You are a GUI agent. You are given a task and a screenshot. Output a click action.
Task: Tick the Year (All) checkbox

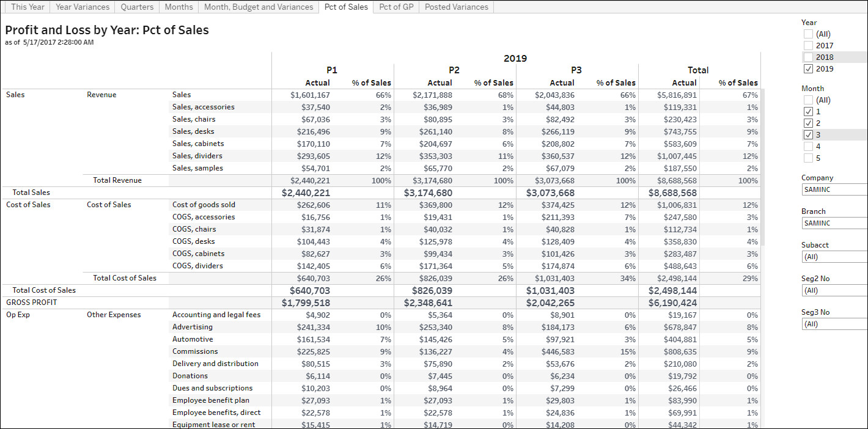pyautogui.click(x=808, y=34)
